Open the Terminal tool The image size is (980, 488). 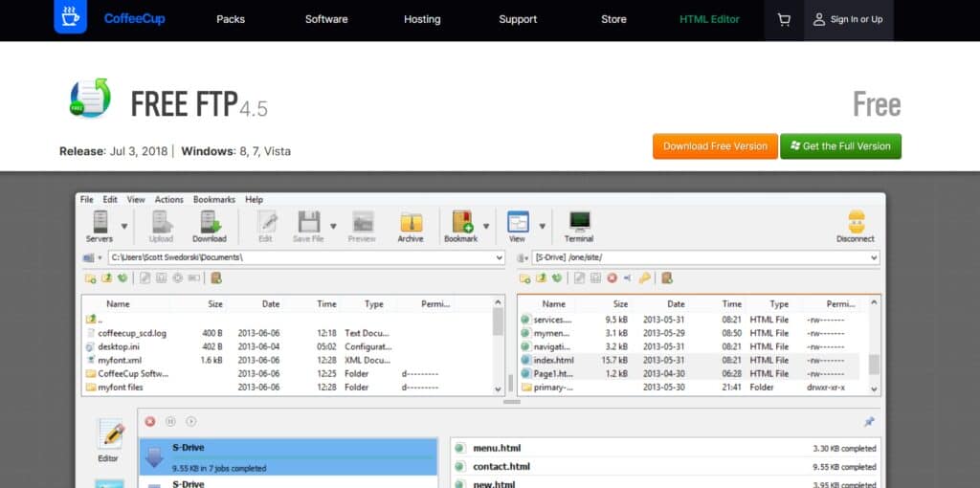pos(578,226)
